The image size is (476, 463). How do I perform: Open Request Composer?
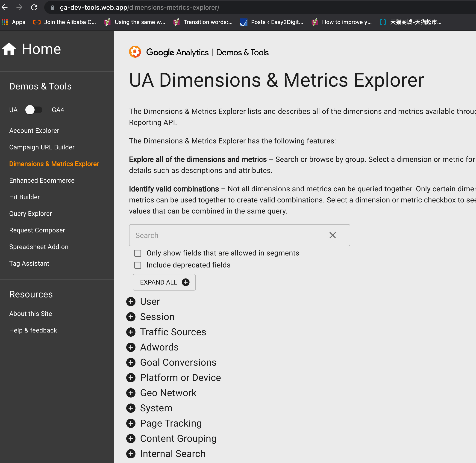pos(37,230)
